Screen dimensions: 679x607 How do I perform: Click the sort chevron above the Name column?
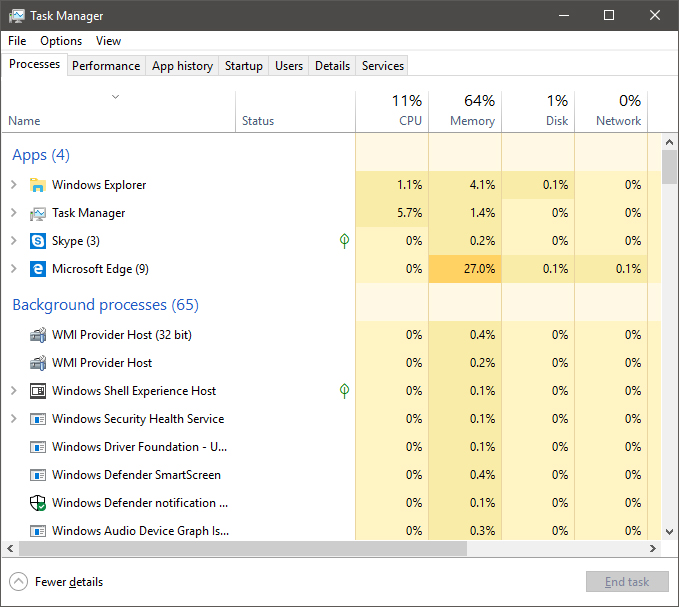pyautogui.click(x=115, y=97)
